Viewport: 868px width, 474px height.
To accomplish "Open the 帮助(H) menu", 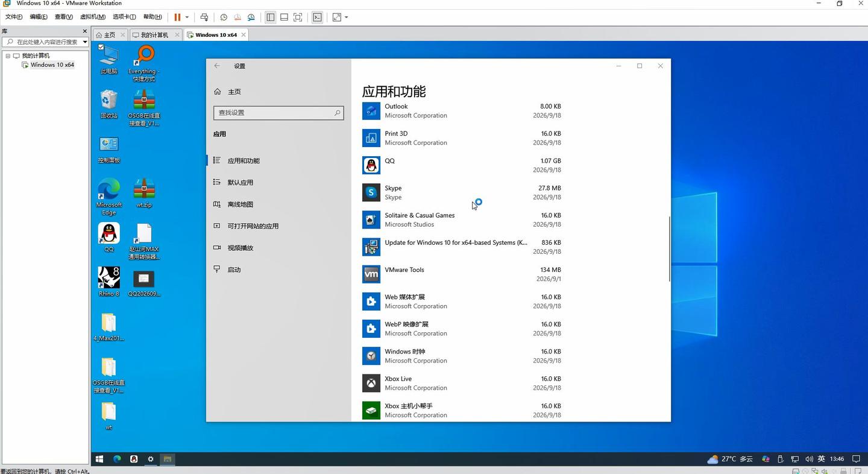I will point(153,17).
